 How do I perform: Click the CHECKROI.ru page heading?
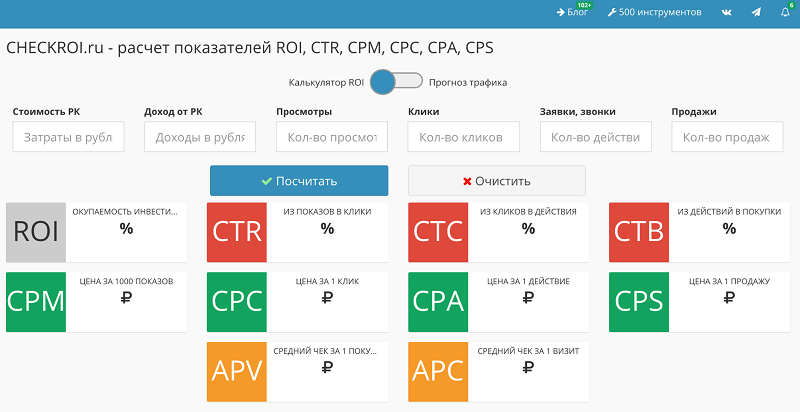tap(249, 48)
